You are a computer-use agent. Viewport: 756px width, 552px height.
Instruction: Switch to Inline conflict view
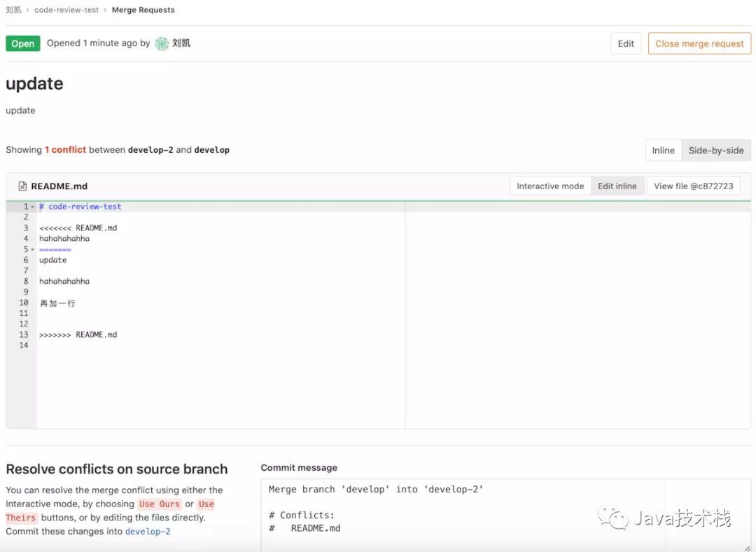click(662, 149)
